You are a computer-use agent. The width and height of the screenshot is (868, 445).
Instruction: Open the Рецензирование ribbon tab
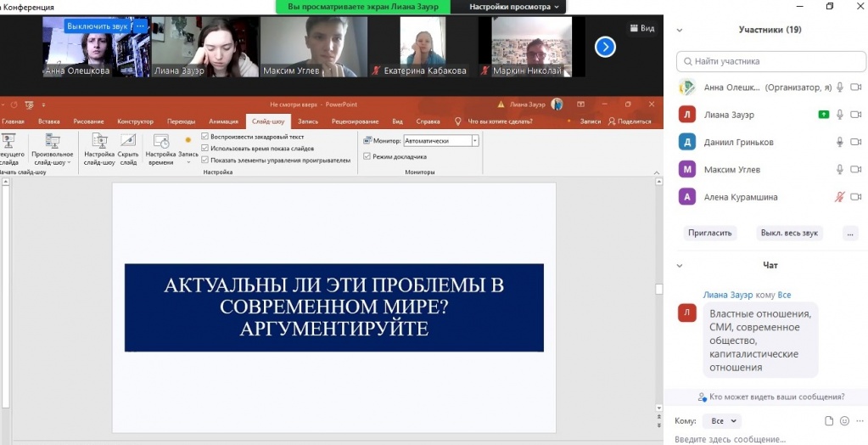355,121
